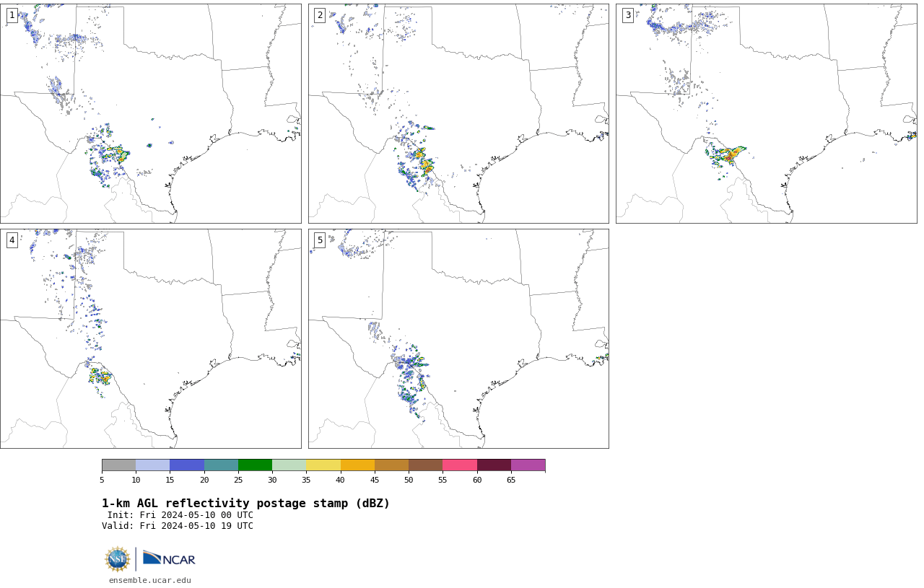Pick the pink 55-60 dBZ swatch

coord(460,465)
